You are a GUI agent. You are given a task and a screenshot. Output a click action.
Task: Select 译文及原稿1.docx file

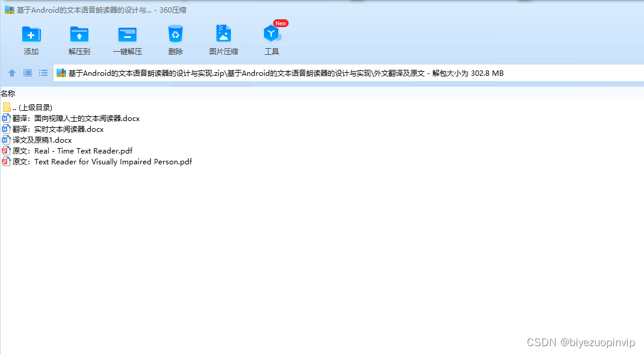(37, 140)
